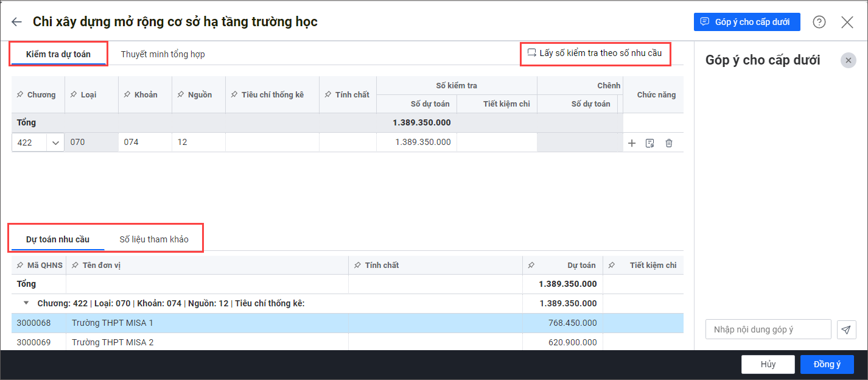Open the help question mark icon

coord(819,22)
